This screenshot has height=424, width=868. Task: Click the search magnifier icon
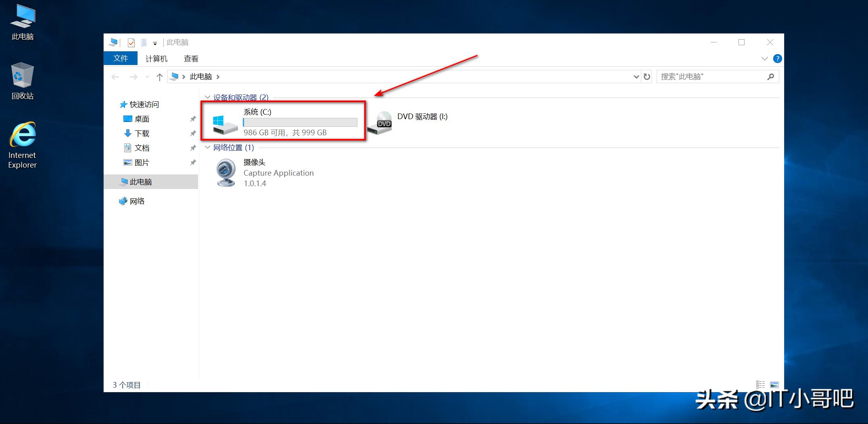[771, 76]
